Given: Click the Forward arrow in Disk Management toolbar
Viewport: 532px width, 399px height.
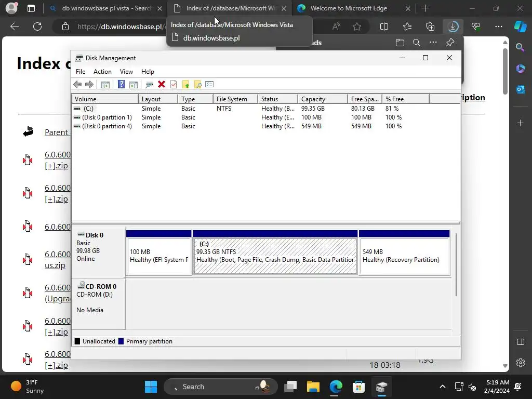Looking at the screenshot, I should (x=89, y=85).
